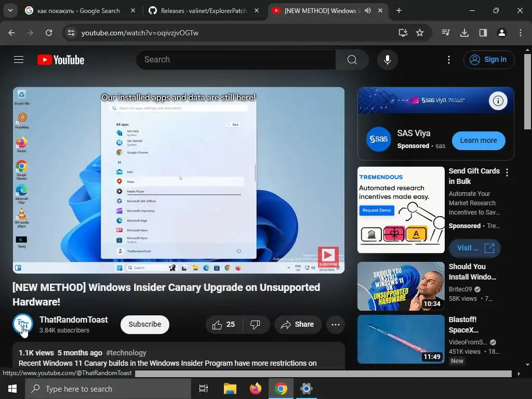
Task: Switch to the ExplorerPatcher Releases tab
Action: (x=204, y=10)
